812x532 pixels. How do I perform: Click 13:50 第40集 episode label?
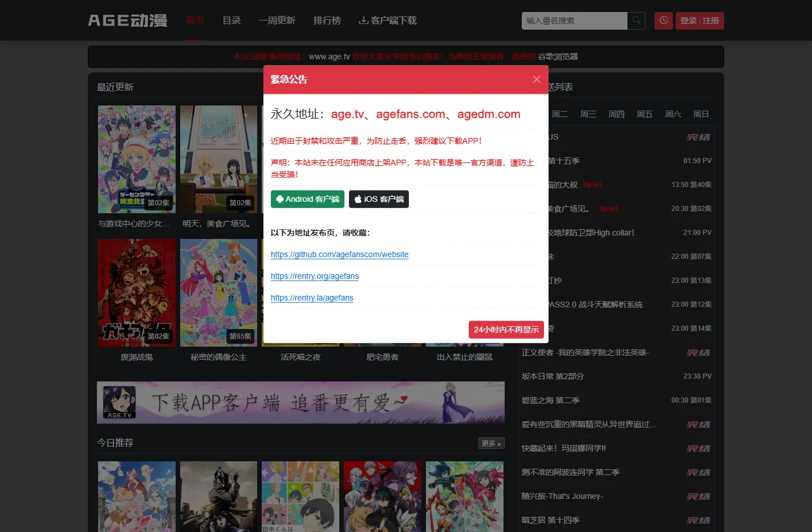691,185
